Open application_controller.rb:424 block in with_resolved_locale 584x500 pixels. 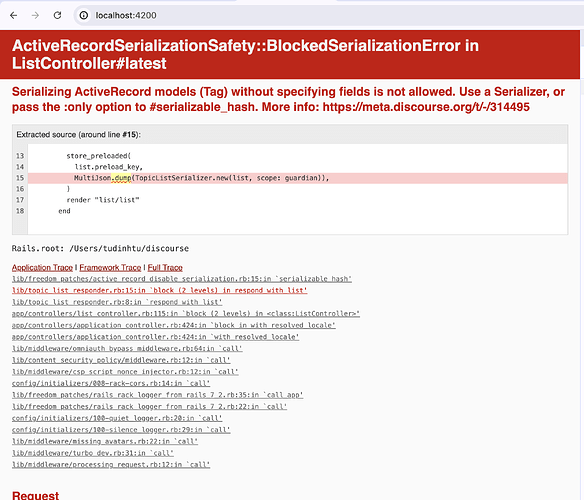click(174, 325)
